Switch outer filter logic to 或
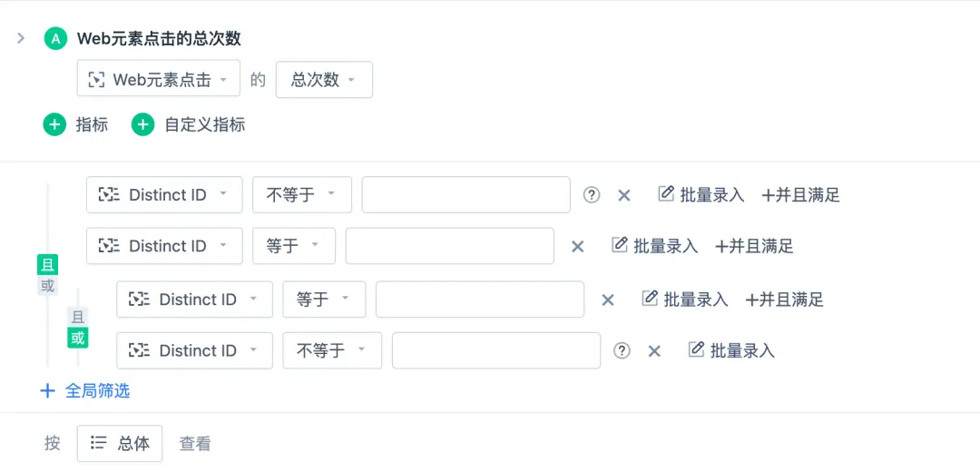 (x=47, y=286)
